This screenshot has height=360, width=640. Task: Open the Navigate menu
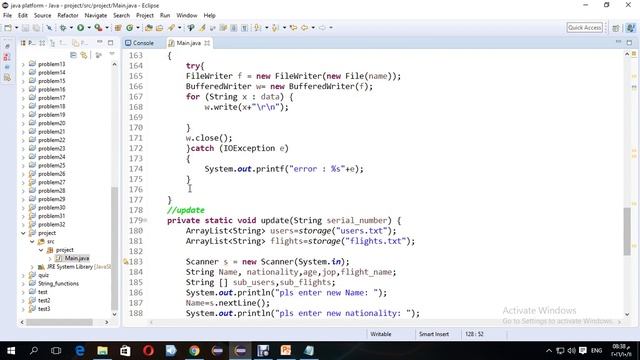point(96,16)
